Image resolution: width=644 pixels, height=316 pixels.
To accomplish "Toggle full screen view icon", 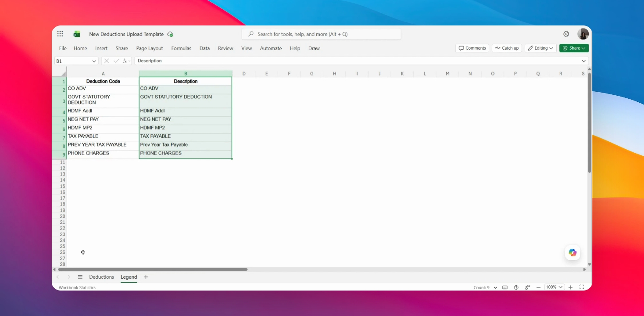I will (582, 287).
